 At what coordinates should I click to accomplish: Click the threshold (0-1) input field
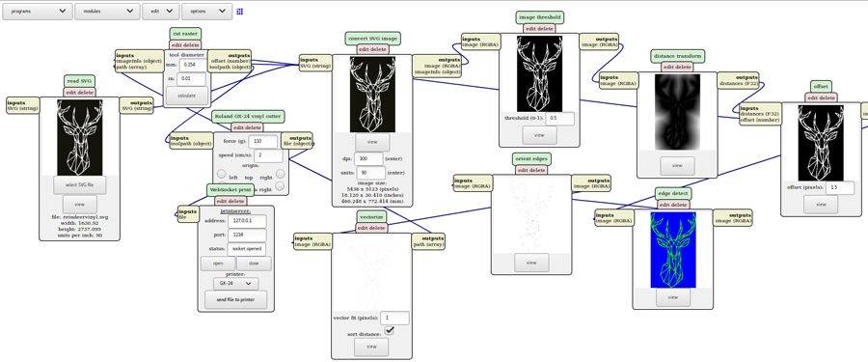tap(559, 118)
